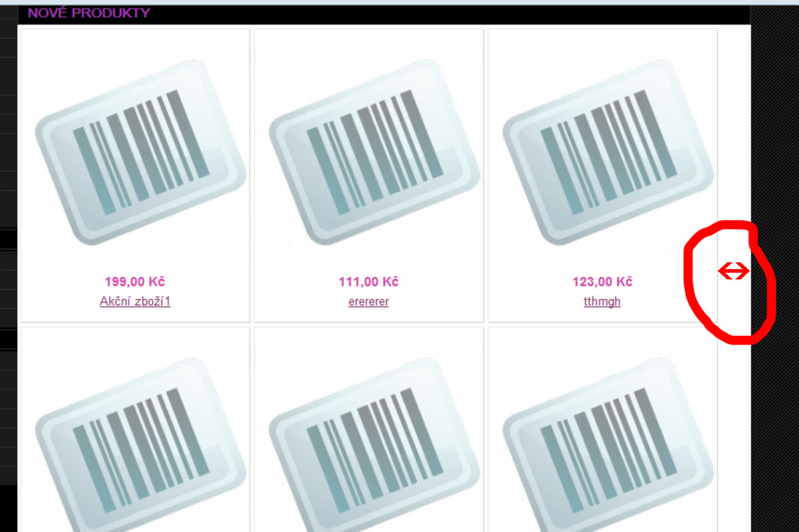Follow the "tthmgh" product link
This screenshot has height=532, width=799.
tap(602, 301)
